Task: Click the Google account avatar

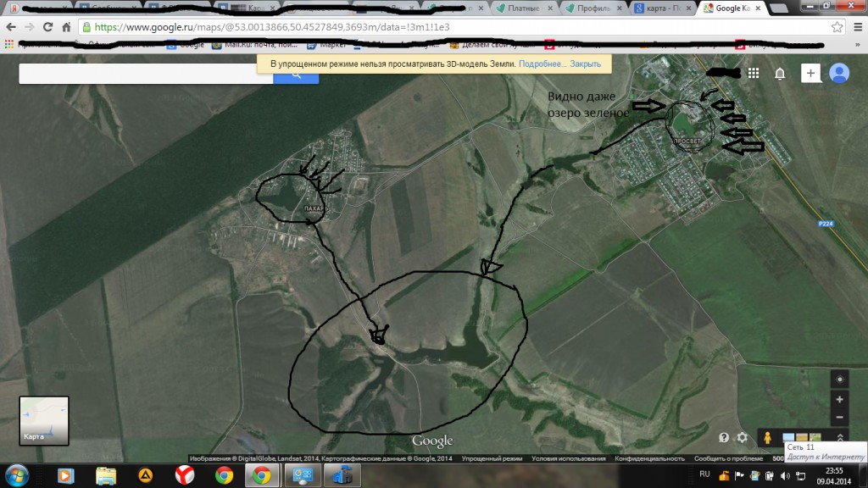Action: coord(839,74)
